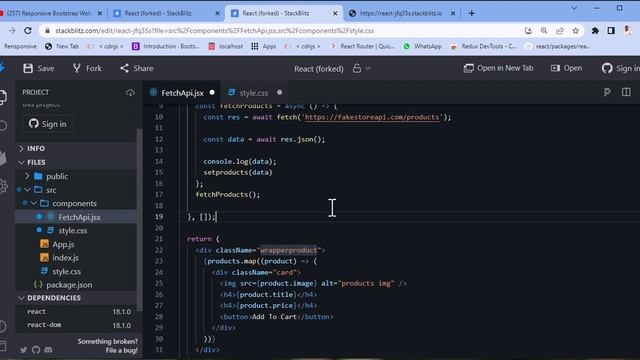
Task: Click the File a bug link
Action: click(122, 350)
